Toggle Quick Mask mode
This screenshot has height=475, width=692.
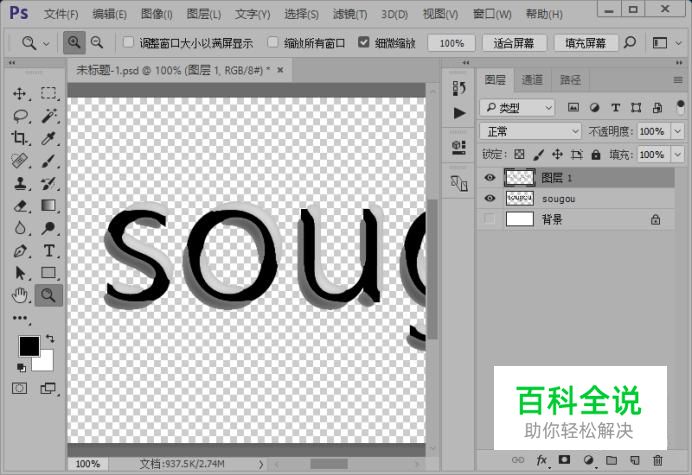(x=19, y=388)
